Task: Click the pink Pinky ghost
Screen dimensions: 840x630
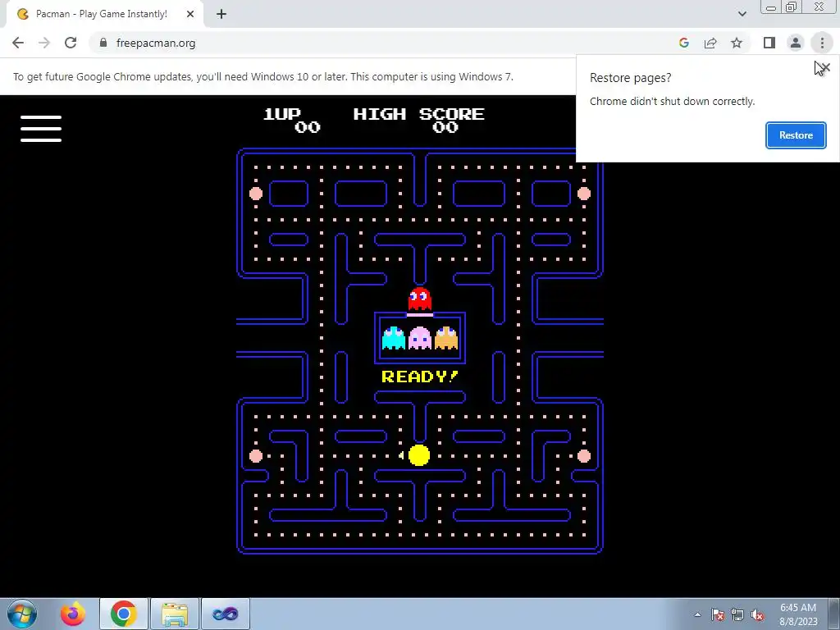Action: 419,338
